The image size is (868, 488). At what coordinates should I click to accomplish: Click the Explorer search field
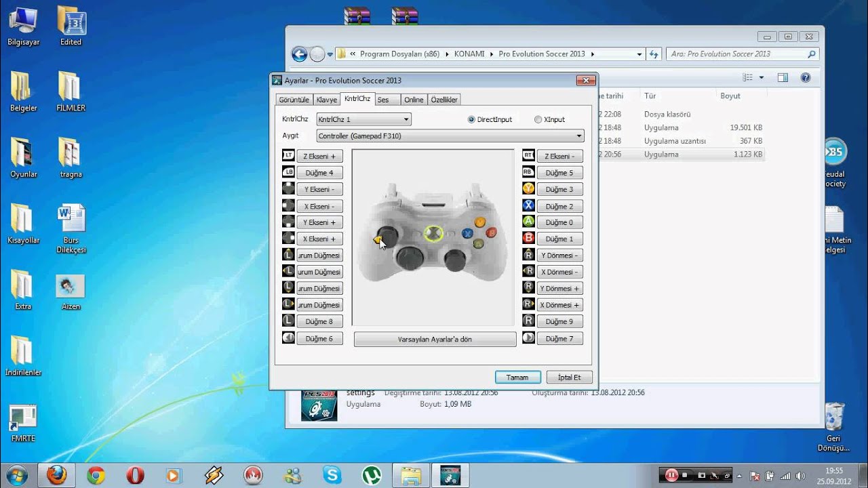[743, 54]
